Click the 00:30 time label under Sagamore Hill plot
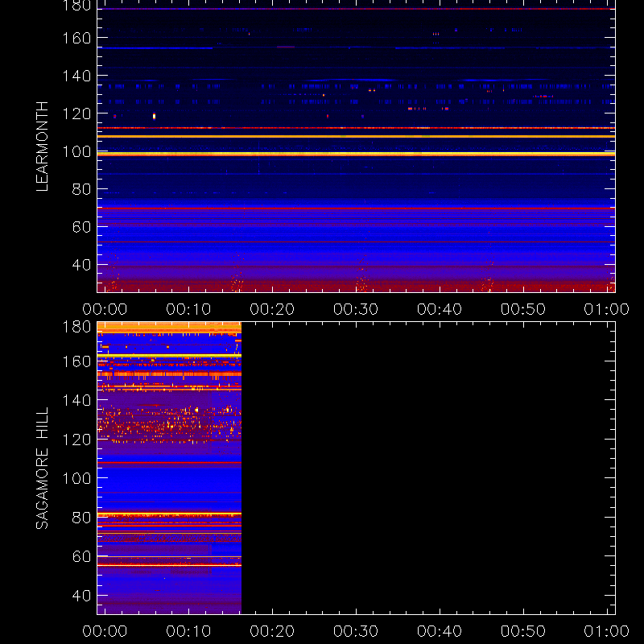This screenshot has height=644, width=644. point(356,631)
